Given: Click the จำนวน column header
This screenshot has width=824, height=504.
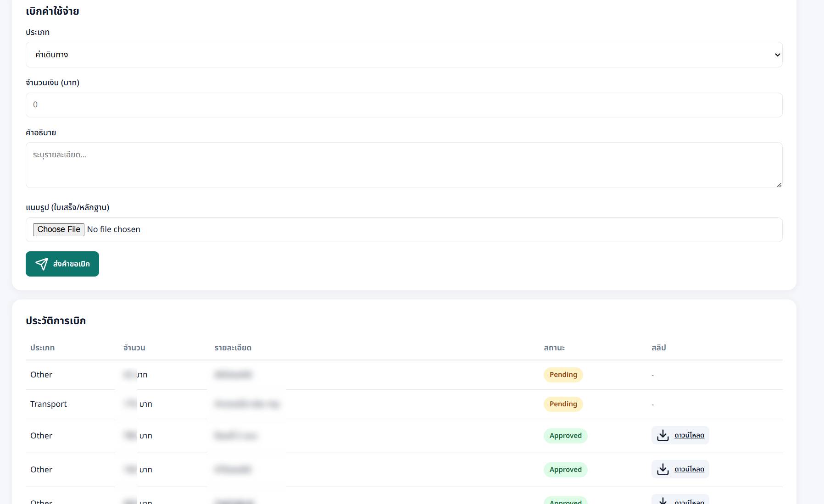Looking at the screenshot, I should (134, 348).
